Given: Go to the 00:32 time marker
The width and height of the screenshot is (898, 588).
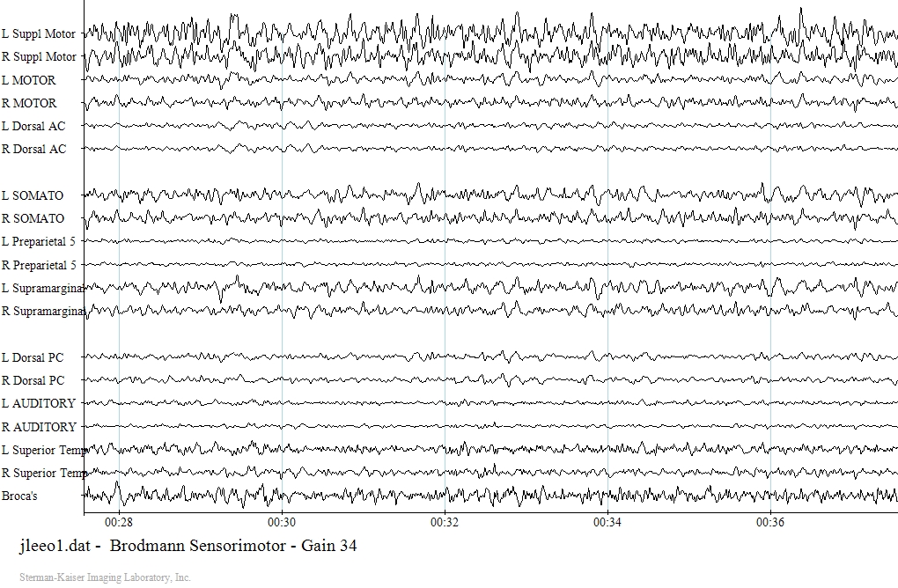Looking at the screenshot, I should [445, 522].
